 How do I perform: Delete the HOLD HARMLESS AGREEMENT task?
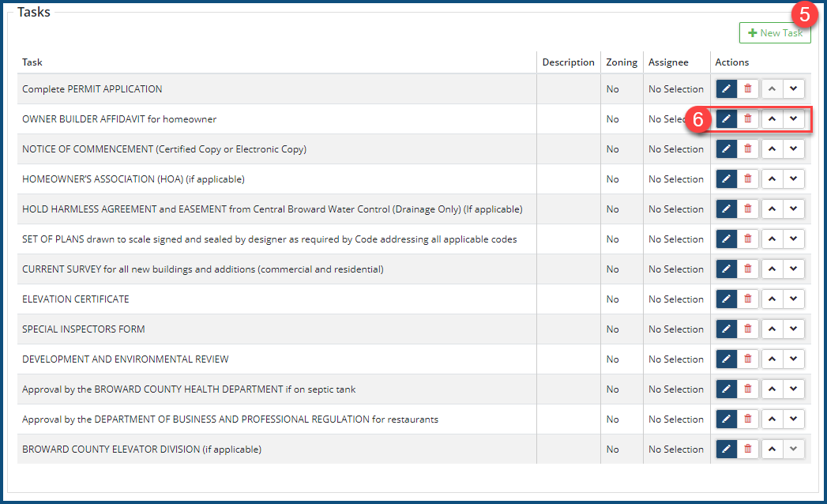pyautogui.click(x=748, y=209)
